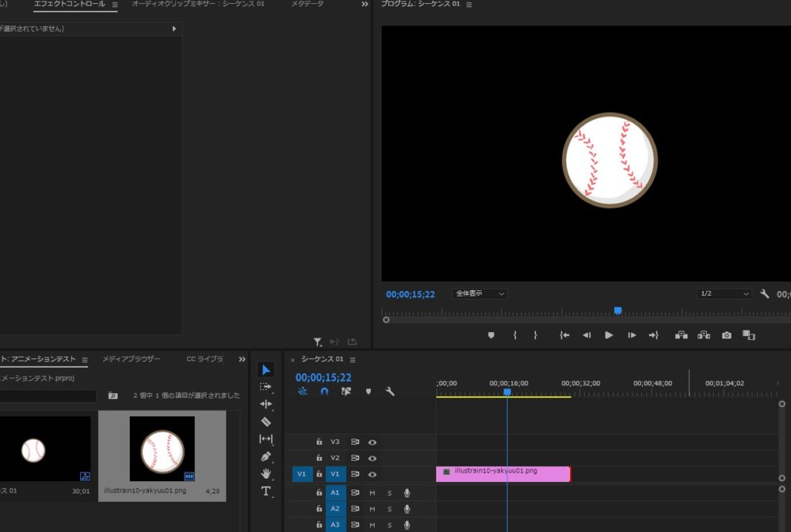This screenshot has height=532, width=791.
Task: Select the Pen tool
Action: point(266,456)
